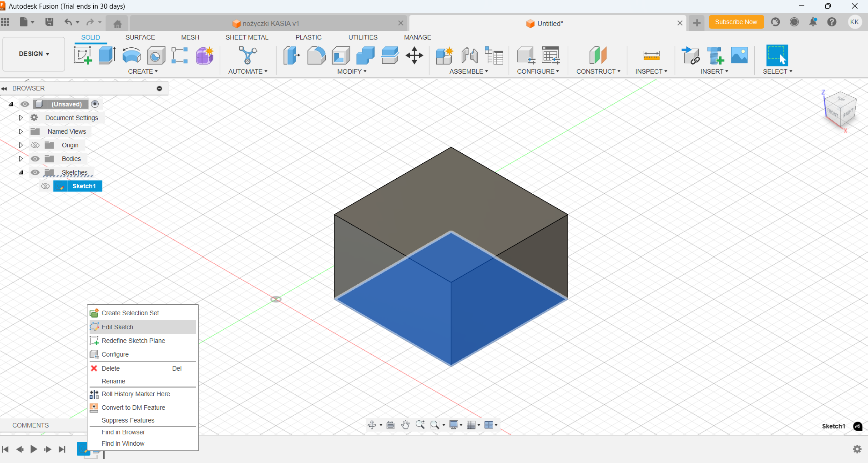This screenshot has height=463, width=868.
Task: Hide the Bodies folder
Action: (35, 159)
